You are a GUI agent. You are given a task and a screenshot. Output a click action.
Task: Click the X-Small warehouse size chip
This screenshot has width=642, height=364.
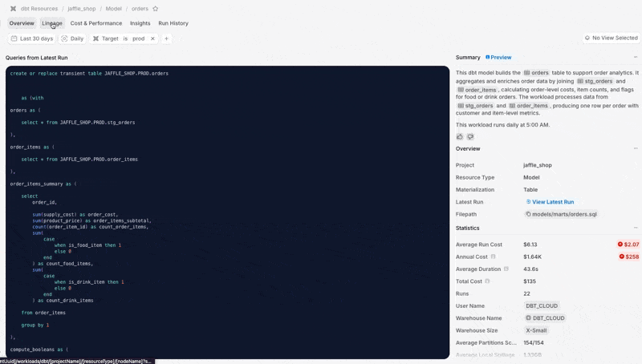[536, 330]
